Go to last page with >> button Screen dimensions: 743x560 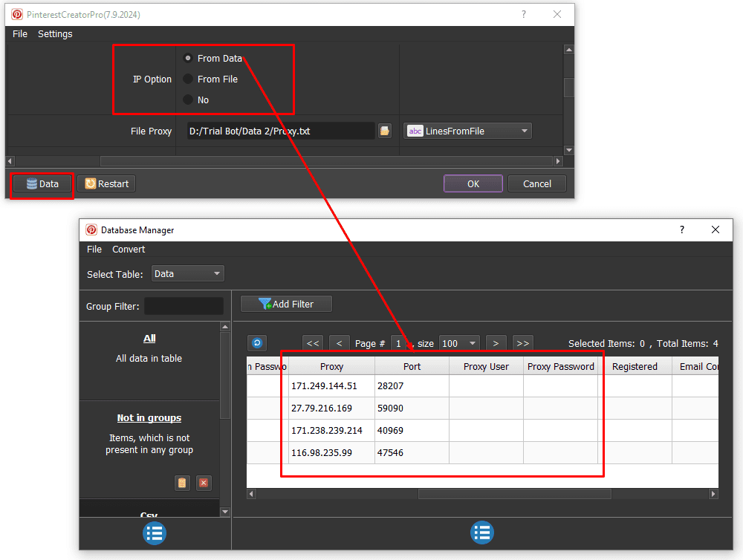(x=523, y=343)
